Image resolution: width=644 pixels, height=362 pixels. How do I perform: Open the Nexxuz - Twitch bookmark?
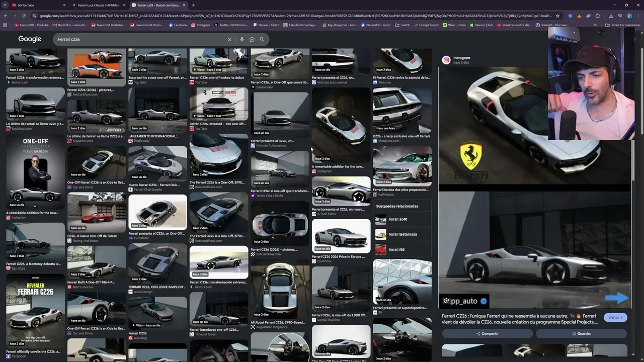tap(266, 25)
